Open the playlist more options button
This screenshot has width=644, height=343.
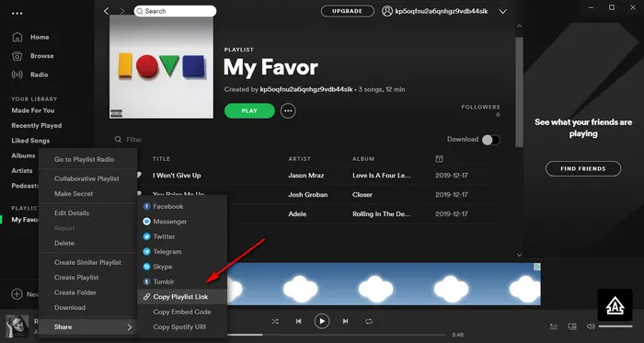pos(288,110)
